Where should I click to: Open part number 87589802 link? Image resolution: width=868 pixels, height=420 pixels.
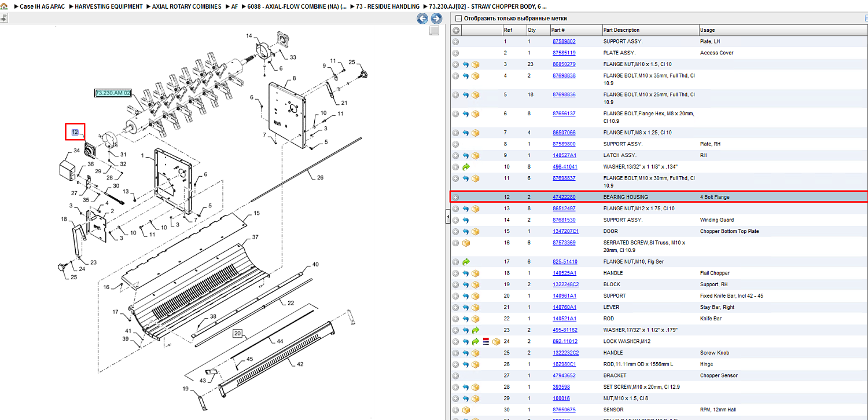564,42
